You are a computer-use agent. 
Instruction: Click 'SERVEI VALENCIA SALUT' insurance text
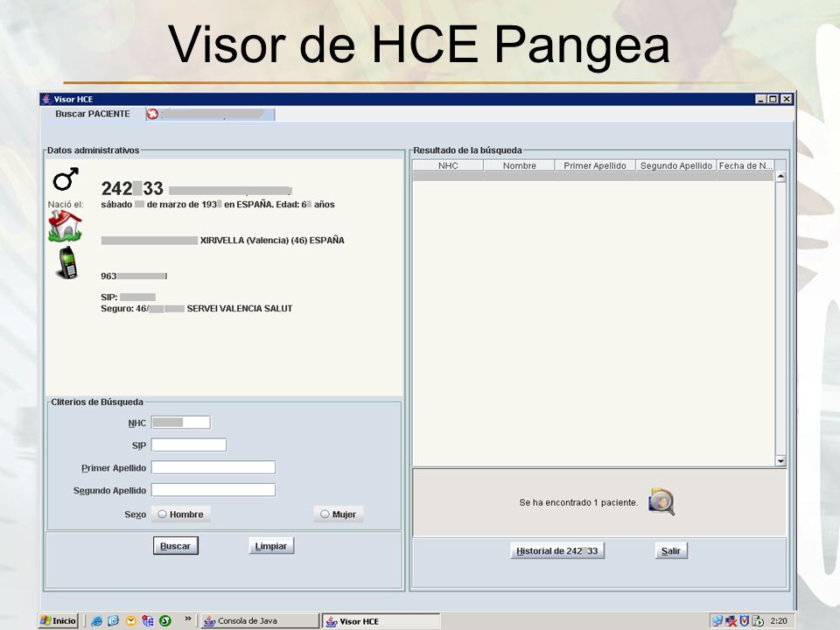[x=240, y=309]
